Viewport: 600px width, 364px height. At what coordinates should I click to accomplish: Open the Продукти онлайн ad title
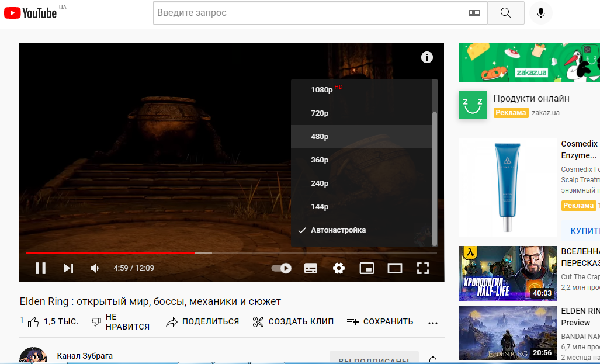(531, 98)
